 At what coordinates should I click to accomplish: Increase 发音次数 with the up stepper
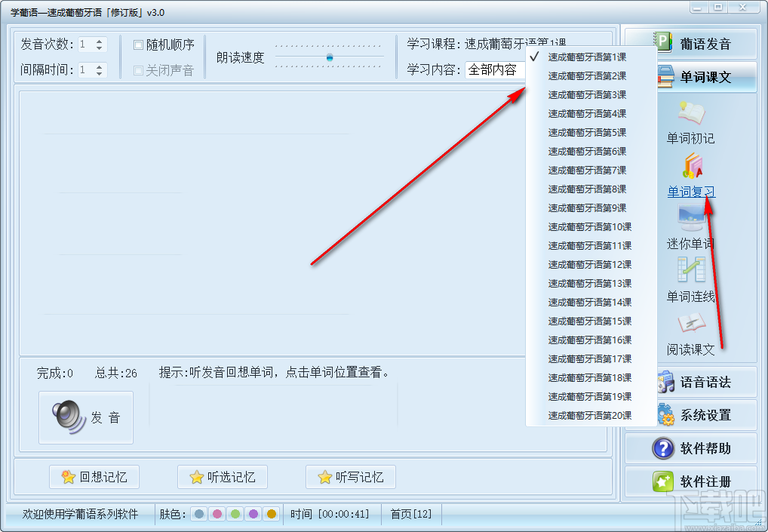coord(99,41)
